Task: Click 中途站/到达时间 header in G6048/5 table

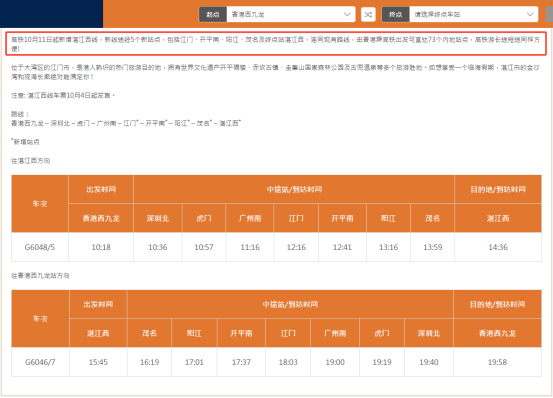Action: point(294,189)
